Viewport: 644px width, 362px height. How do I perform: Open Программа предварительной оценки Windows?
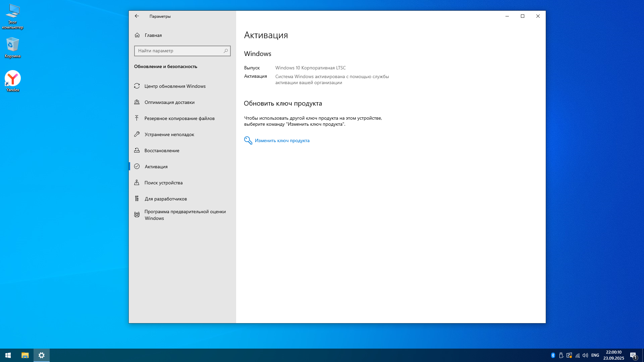[x=182, y=215]
